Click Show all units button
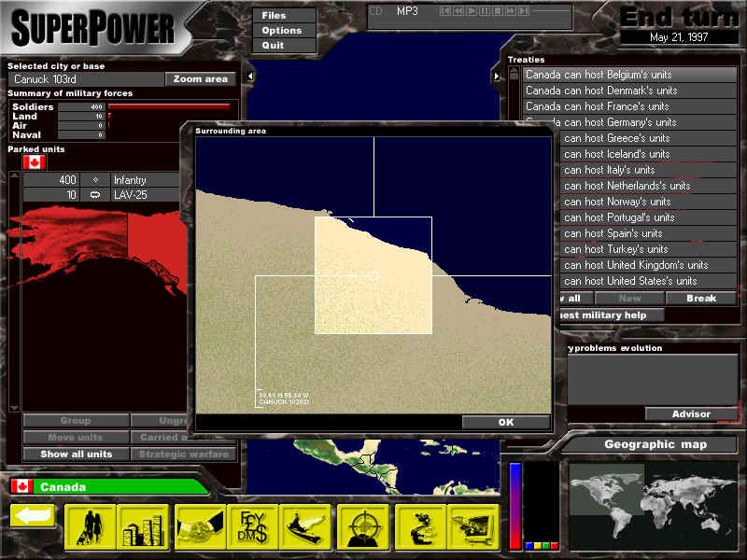 [x=77, y=454]
